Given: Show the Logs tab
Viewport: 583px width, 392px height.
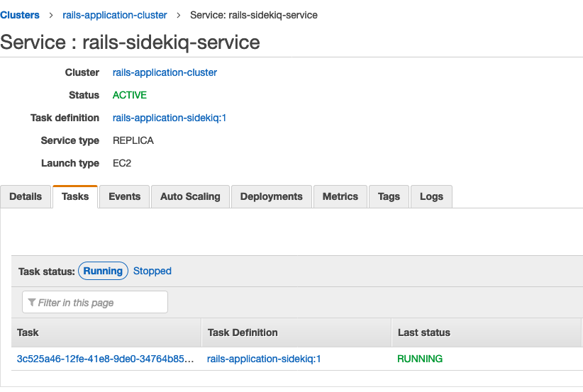Looking at the screenshot, I should (431, 196).
